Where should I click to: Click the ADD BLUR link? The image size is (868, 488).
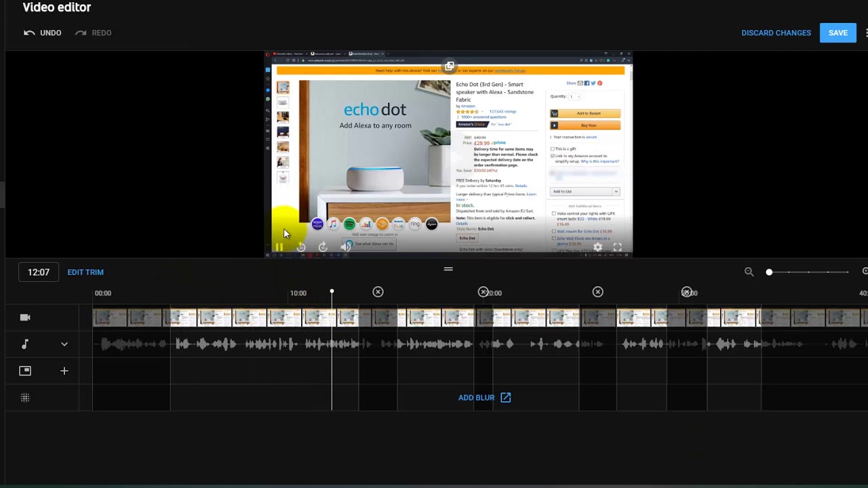476,398
